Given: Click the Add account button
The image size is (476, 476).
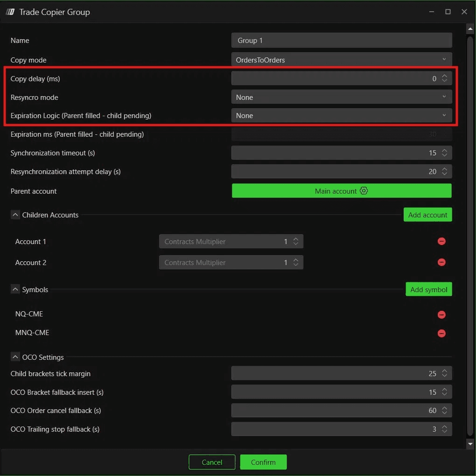Looking at the screenshot, I should (427, 215).
